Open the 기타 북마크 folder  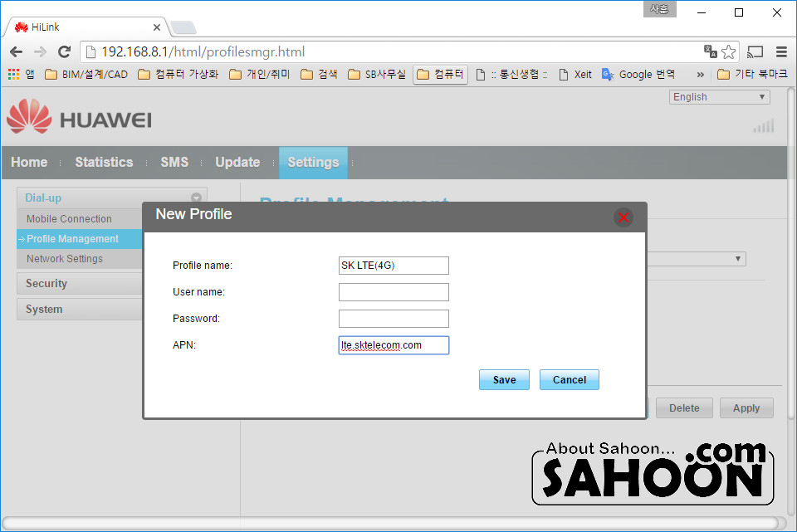click(752, 75)
